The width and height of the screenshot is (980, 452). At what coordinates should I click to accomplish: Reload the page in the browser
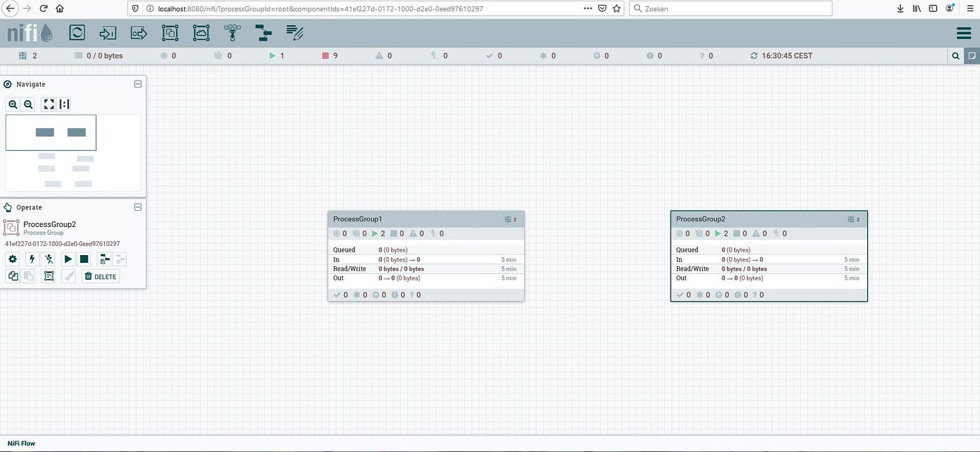click(x=43, y=8)
